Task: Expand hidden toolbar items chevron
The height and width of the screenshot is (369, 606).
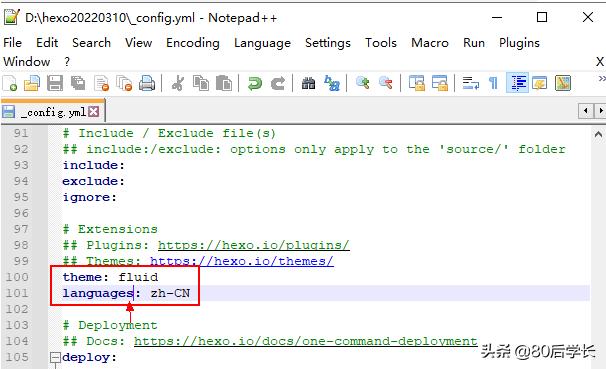Action: pos(601,78)
